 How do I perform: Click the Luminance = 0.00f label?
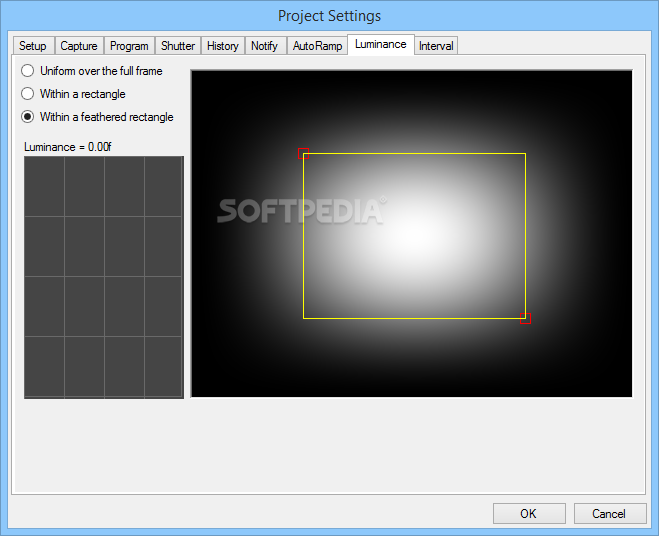(68, 147)
